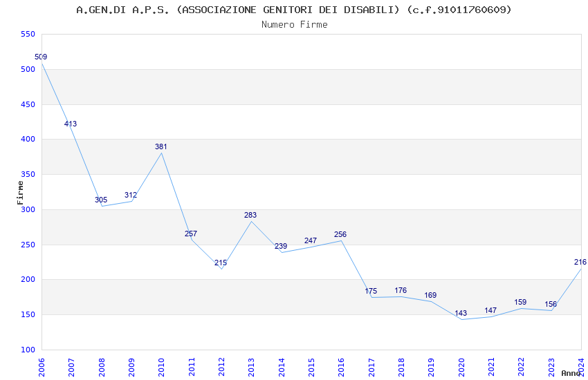Click the year 2022 on x-axis
Image resolution: width=588 pixels, height=380 pixels.
[x=522, y=368]
